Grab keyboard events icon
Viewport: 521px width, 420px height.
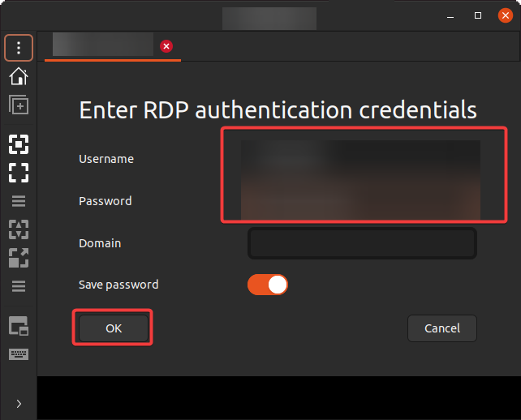point(19,354)
